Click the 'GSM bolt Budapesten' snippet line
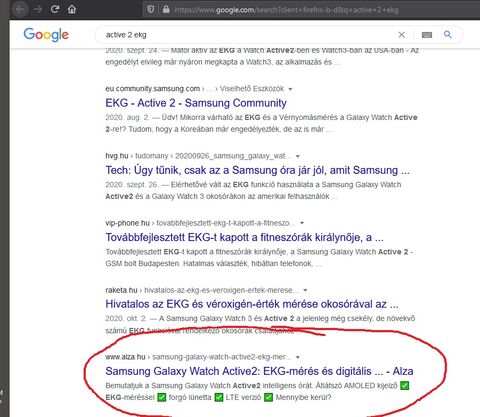This screenshot has height=417, width=480. (214, 264)
